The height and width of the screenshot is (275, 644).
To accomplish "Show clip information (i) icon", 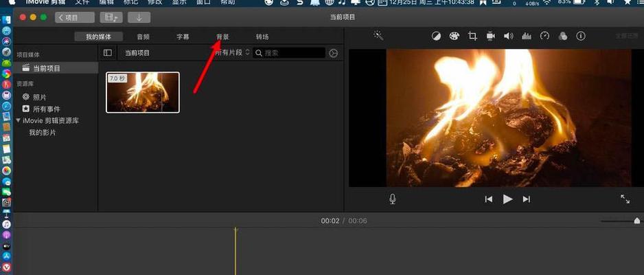I will (x=581, y=36).
